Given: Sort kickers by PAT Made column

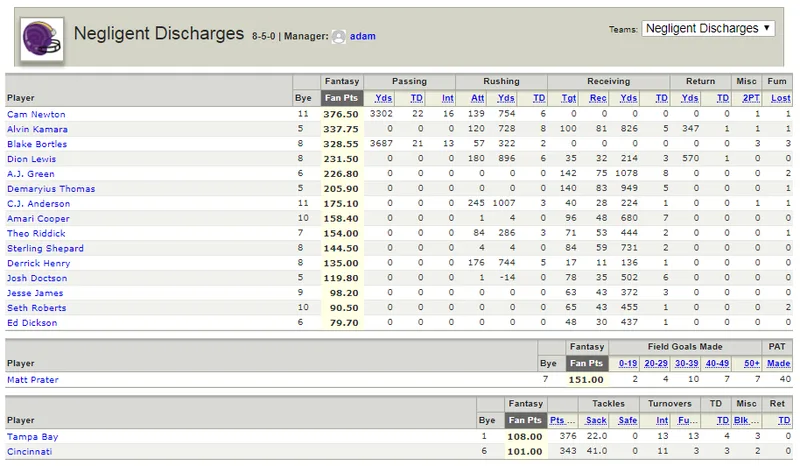Looking at the screenshot, I should pyautogui.click(x=779, y=363).
